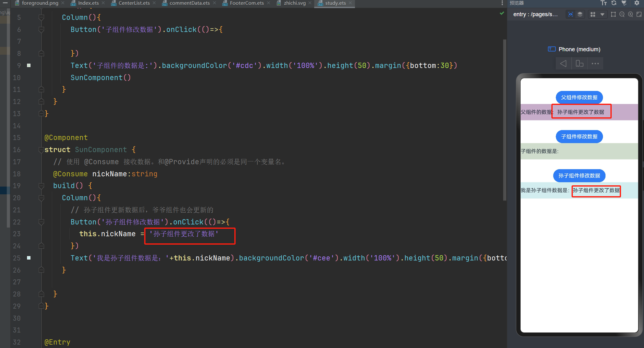This screenshot has height=348, width=644.
Task: Click the color swatch on line 25 gutter
Action: point(29,258)
